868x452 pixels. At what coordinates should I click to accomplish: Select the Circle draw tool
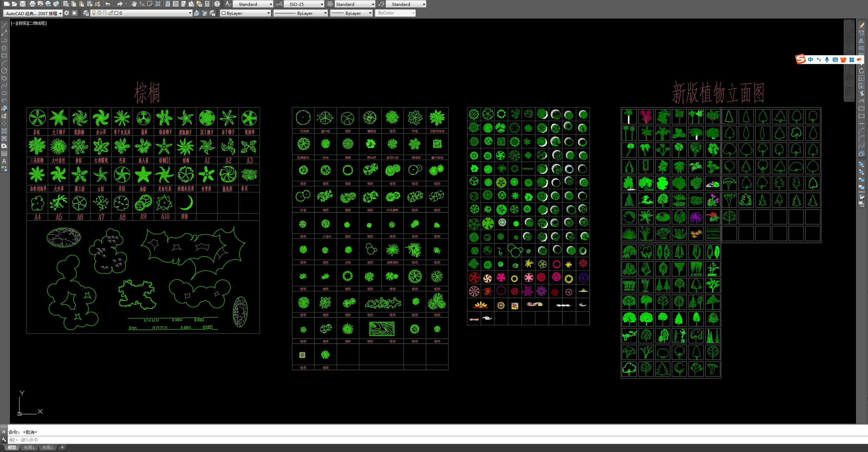4,71
